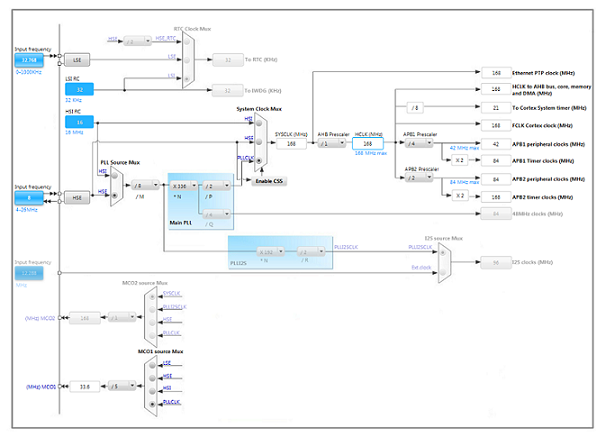Click the 84 MHz max APB2 label
The height and width of the screenshot is (437, 606).
464,182
